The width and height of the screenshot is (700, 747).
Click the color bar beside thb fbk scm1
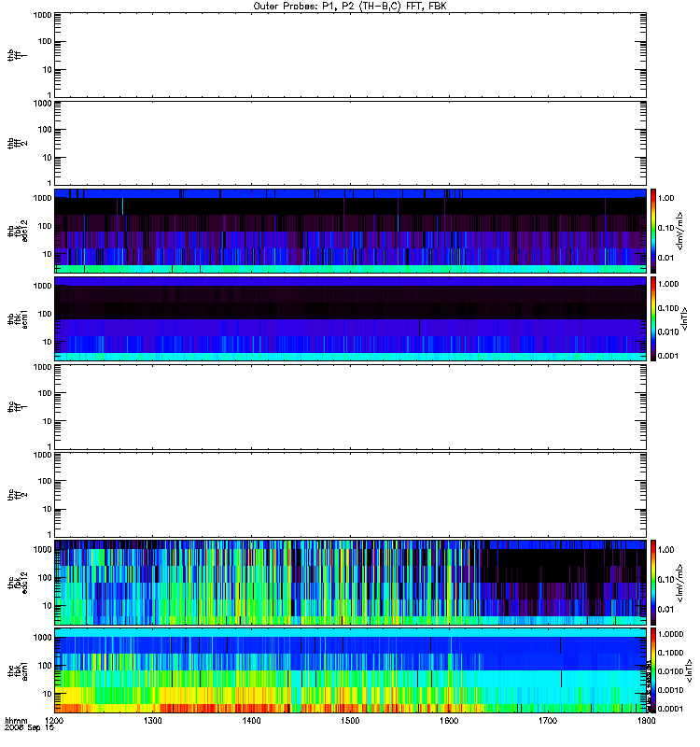pos(653,318)
